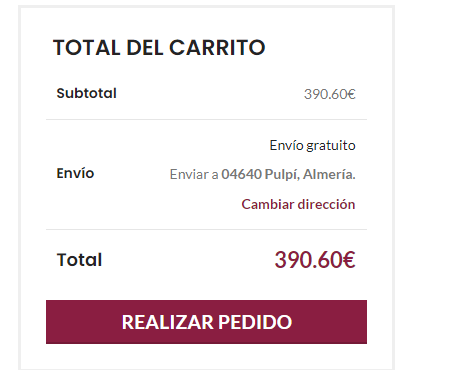Click postal code 04640 in shipping address
Screen dimensions: 467x370
coord(242,174)
